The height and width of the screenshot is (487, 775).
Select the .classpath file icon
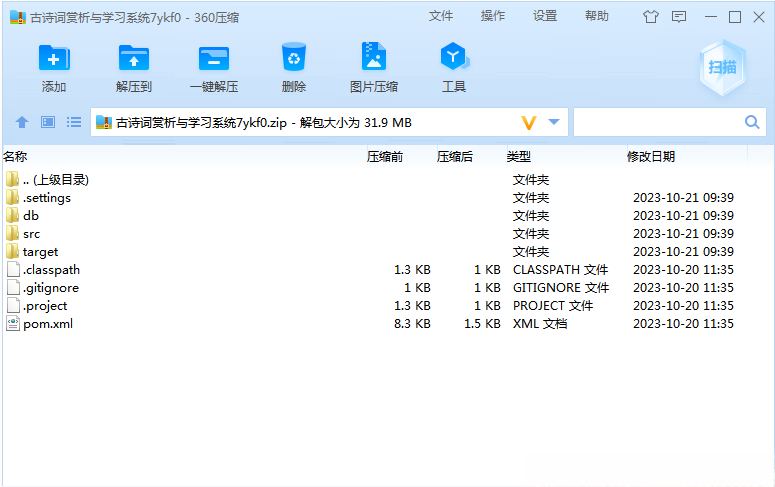pyautogui.click(x=13, y=269)
